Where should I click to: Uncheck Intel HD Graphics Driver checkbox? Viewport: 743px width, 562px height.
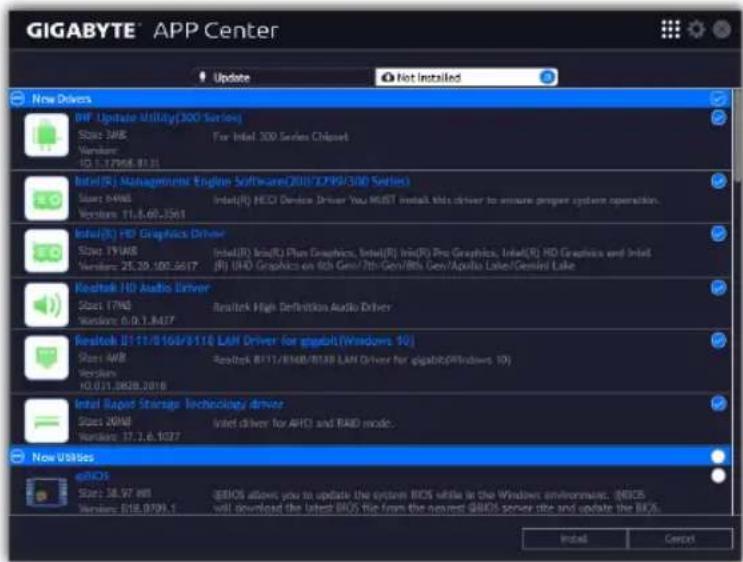pyautogui.click(x=718, y=233)
